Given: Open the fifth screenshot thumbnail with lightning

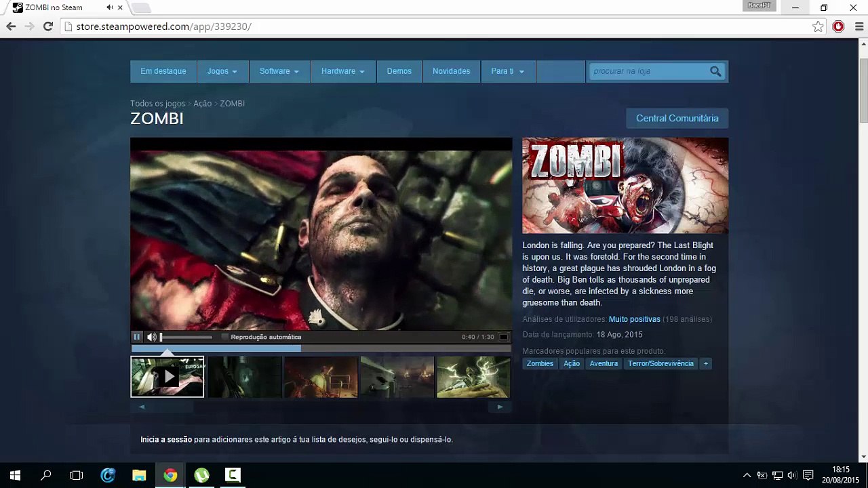Looking at the screenshot, I should click(473, 377).
